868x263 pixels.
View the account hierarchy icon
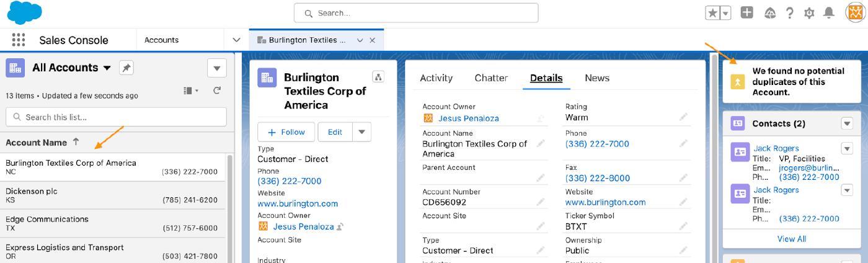pos(378,76)
